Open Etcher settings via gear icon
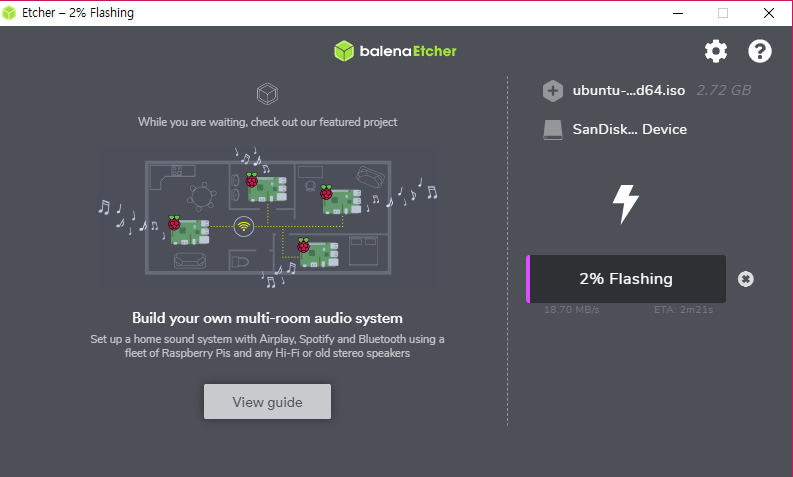This screenshot has height=477, width=793. [x=716, y=51]
